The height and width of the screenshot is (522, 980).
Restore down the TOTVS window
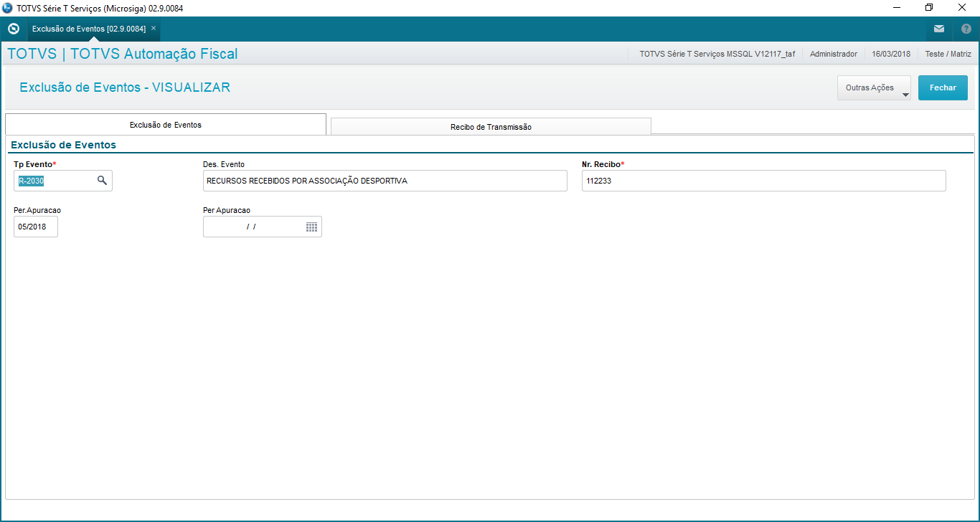pyautogui.click(x=929, y=7)
